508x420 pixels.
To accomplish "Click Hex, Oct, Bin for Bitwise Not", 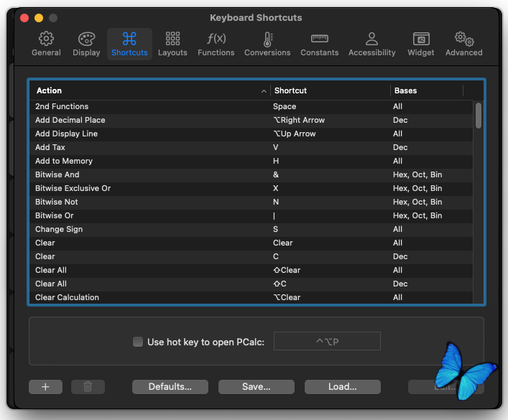I will [x=417, y=202].
